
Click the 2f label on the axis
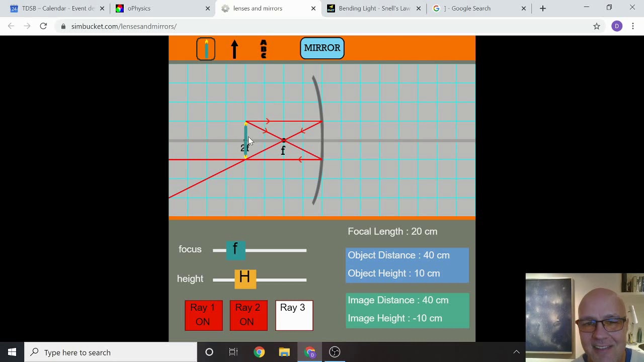245,148
